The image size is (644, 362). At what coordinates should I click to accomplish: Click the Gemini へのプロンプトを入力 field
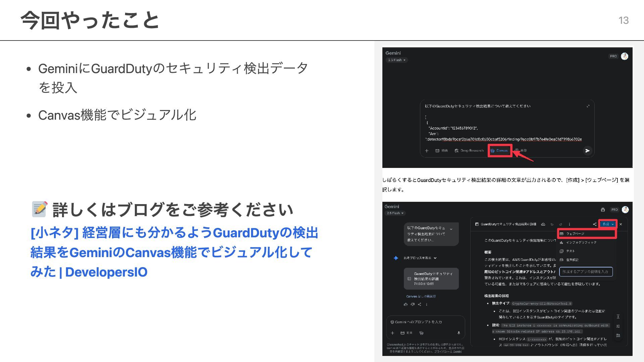tap(418, 322)
